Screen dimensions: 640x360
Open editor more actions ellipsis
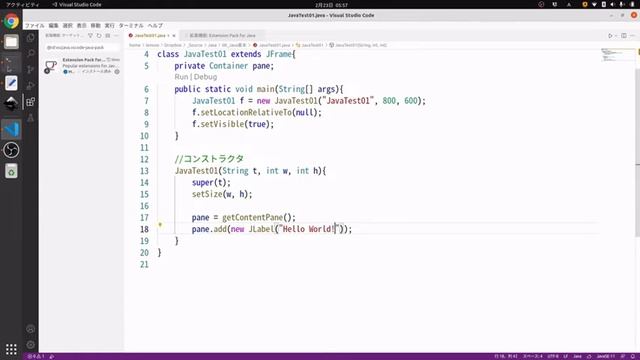coord(632,36)
